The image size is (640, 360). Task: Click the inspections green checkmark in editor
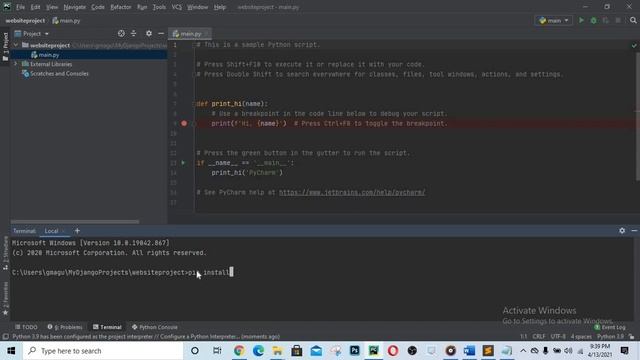pos(634,45)
